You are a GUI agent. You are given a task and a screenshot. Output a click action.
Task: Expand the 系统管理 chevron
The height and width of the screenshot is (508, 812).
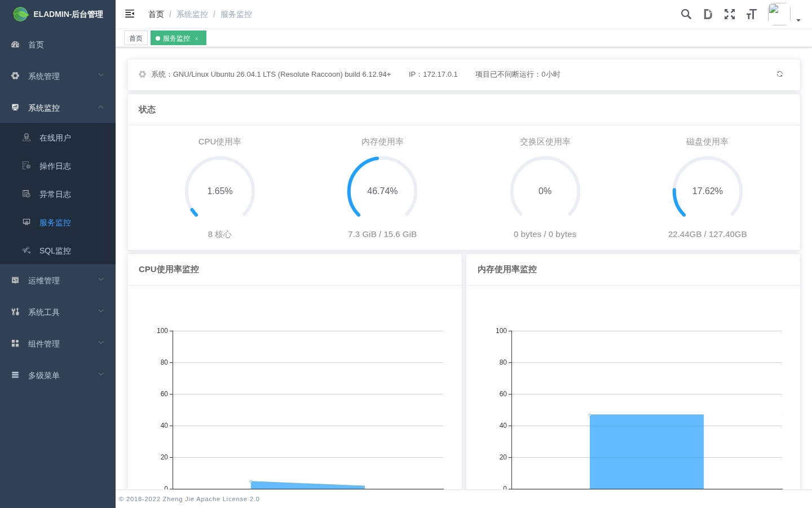101,75
